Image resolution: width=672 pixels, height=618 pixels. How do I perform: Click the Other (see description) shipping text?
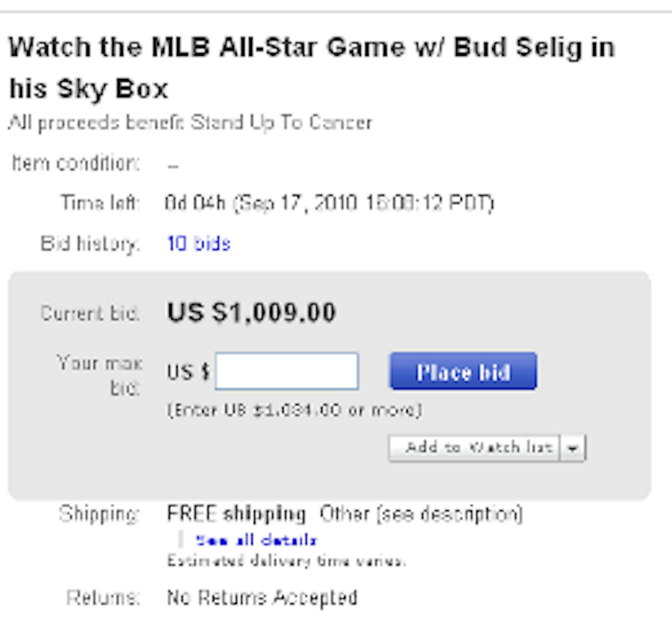pos(421,514)
